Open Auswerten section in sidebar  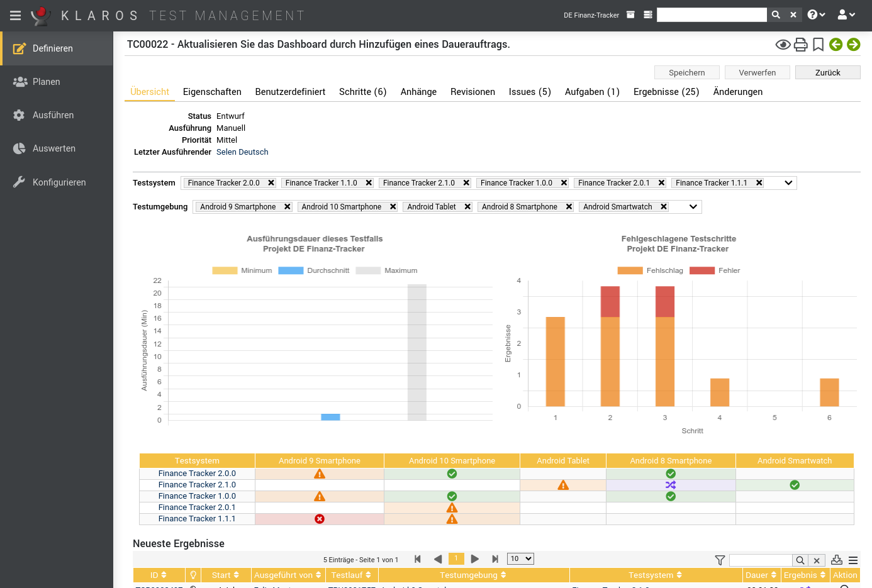57,148
